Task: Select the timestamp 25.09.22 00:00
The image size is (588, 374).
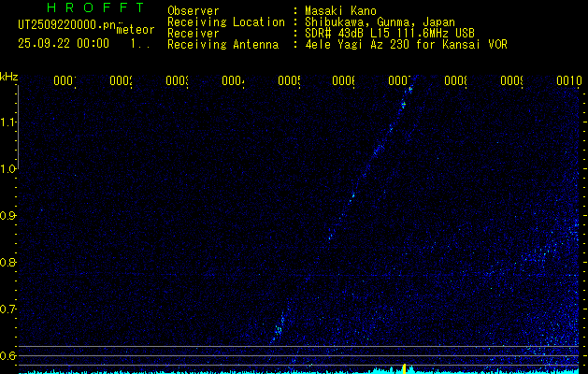Action: click(64, 43)
